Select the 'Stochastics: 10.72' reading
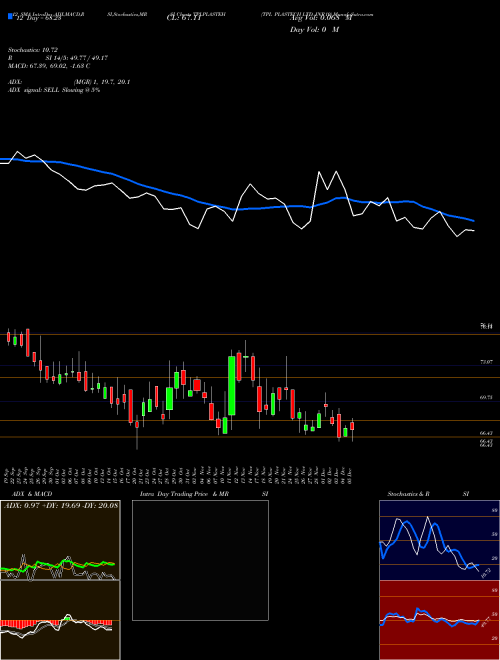 [35, 50]
